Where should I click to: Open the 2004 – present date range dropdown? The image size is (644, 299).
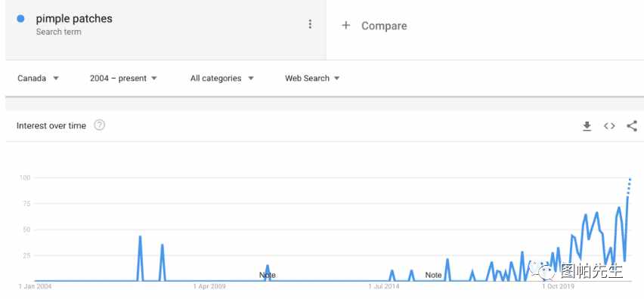[123, 78]
